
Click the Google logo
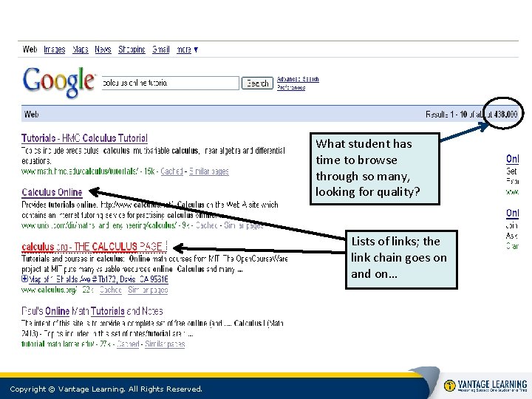[x=58, y=81]
